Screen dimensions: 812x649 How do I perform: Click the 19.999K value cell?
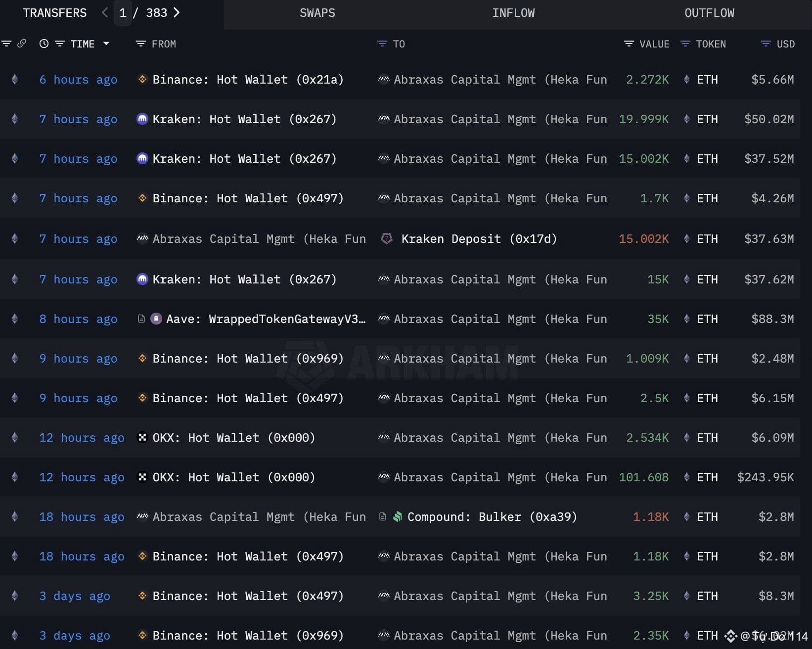pos(644,119)
